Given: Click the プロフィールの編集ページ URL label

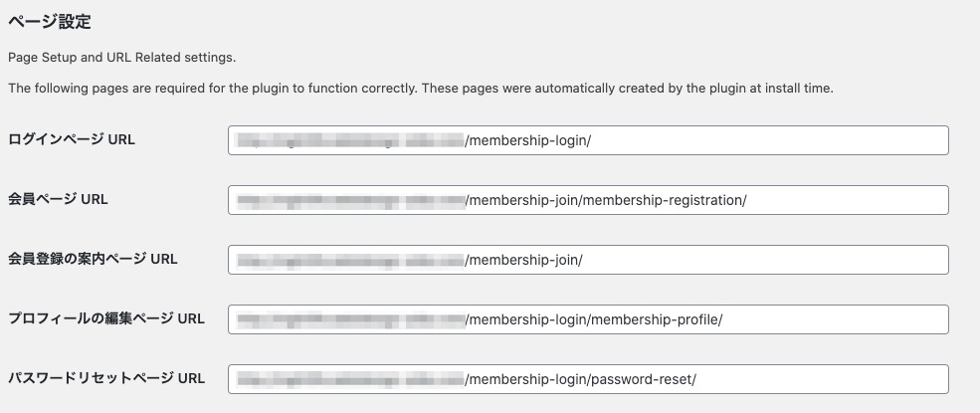Looking at the screenshot, I should point(106,318).
